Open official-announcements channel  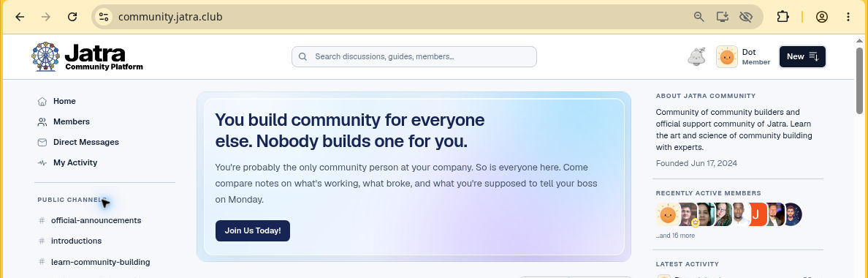pos(96,220)
